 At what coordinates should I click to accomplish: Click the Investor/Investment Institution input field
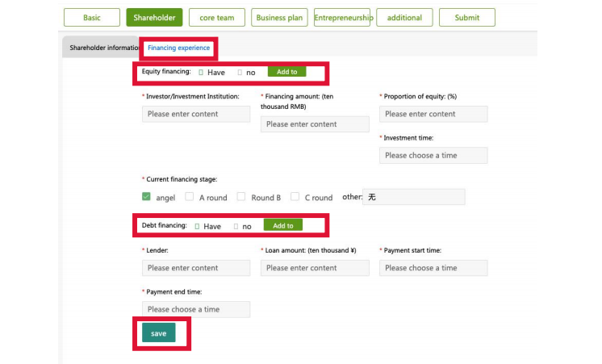pyautogui.click(x=196, y=114)
